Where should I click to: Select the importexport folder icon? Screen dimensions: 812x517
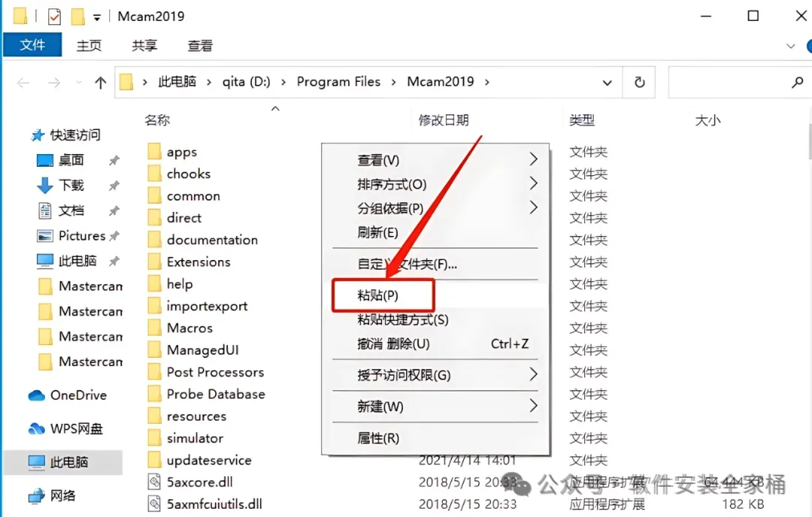pyautogui.click(x=154, y=306)
